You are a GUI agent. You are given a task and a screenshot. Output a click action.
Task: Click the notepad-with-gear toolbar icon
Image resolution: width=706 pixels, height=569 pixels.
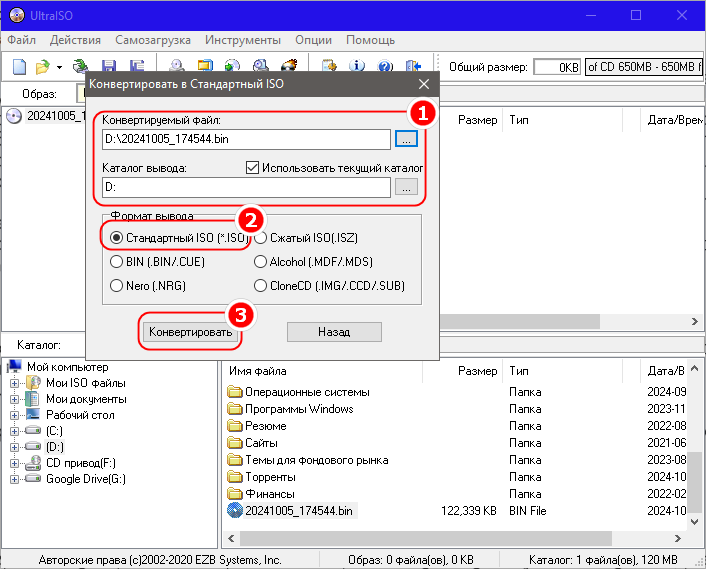[x=330, y=66]
